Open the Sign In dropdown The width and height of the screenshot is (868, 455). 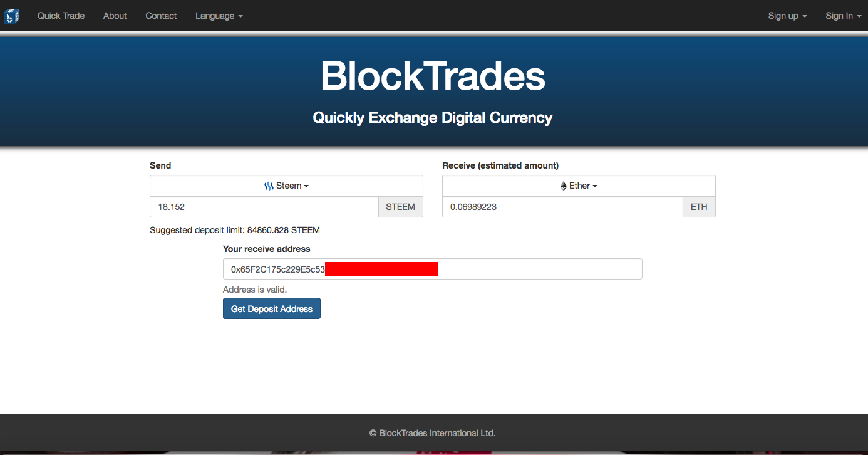(843, 16)
